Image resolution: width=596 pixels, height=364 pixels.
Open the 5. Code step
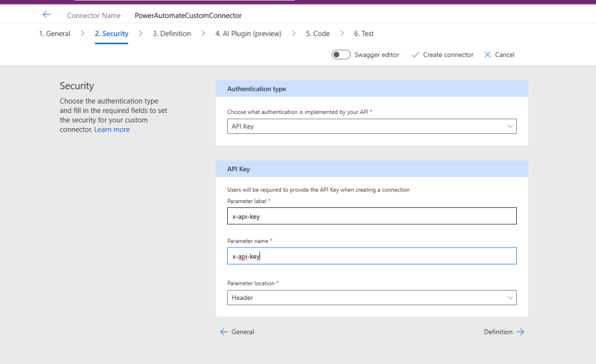318,33
